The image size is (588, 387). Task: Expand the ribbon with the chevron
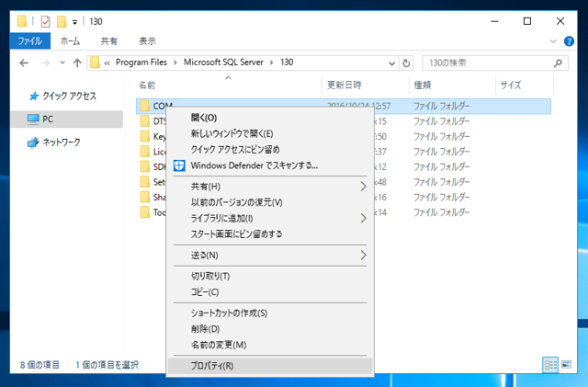pyautogui.click(x=553, y=41)
